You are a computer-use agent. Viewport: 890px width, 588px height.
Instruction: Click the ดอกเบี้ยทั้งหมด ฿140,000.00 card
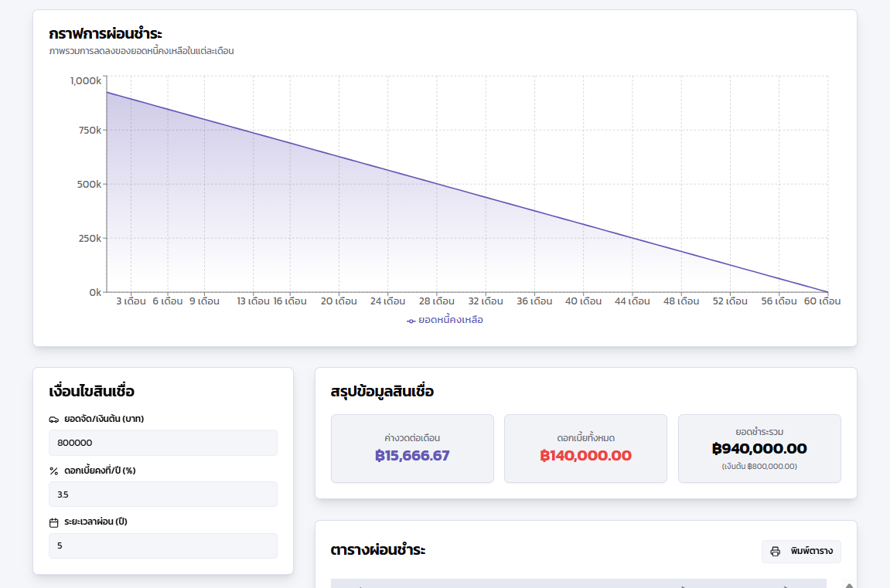[585, 449]
